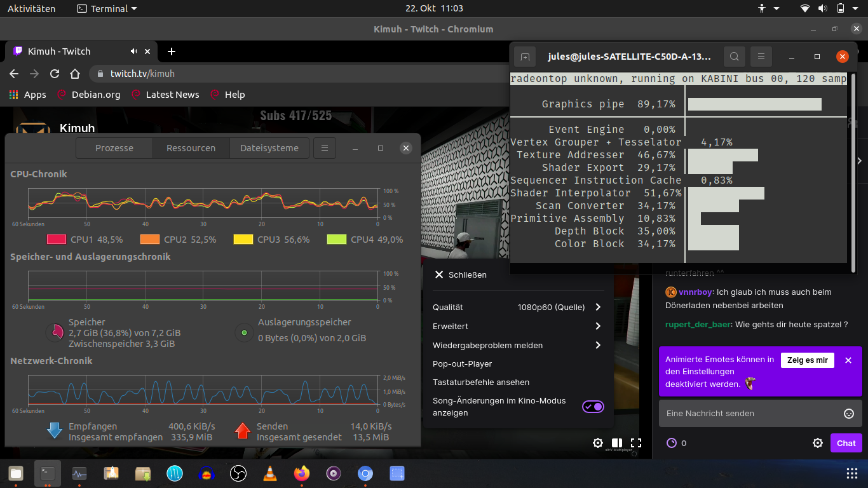Click the channel points icon
Screen dimensions: 868x488
(x=672, y=443)
